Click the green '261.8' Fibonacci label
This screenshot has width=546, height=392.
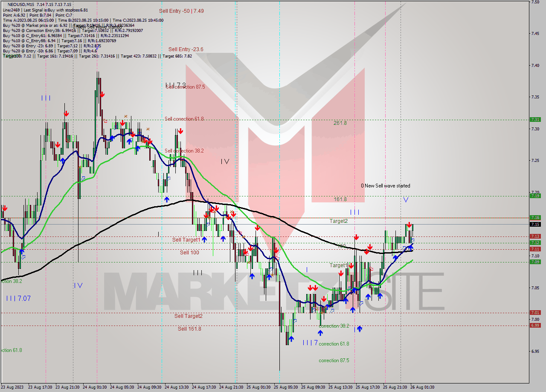(x=340, y=123)
